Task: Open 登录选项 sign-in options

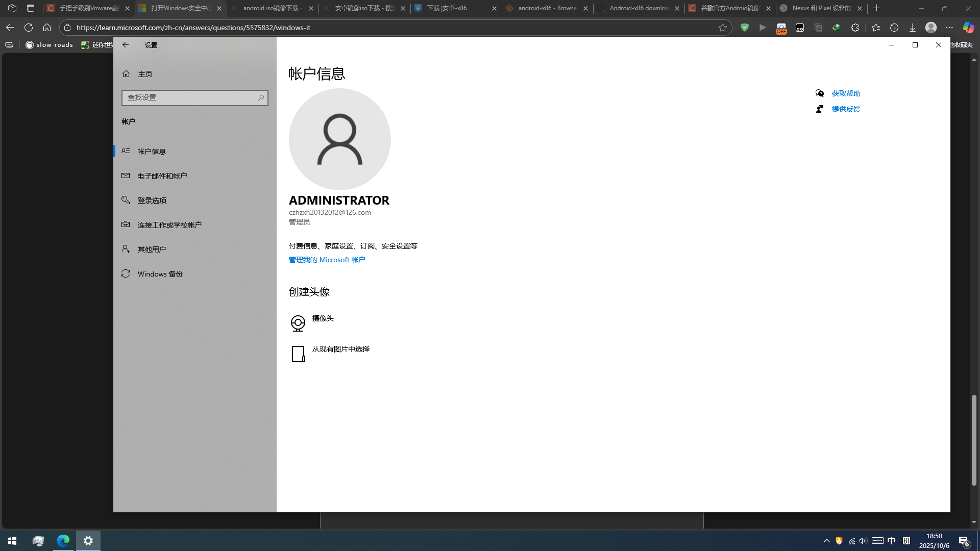Action: [x=152, y=201]
